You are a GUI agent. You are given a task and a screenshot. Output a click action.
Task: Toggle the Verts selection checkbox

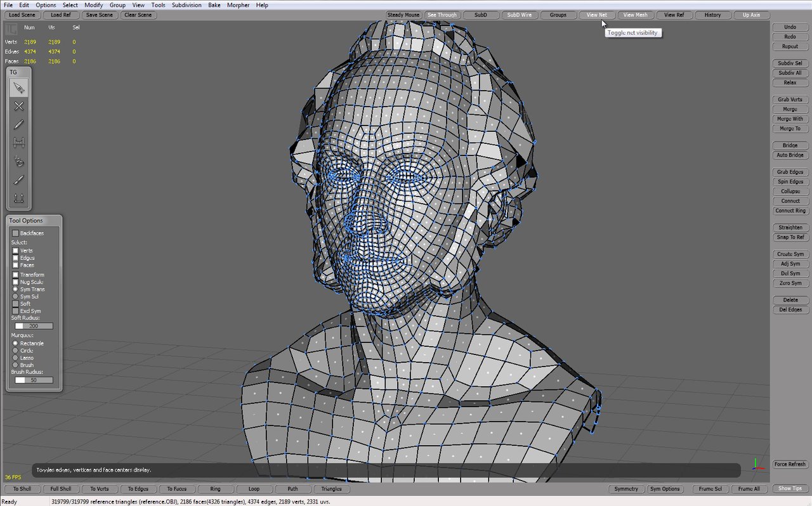(16, 250)
